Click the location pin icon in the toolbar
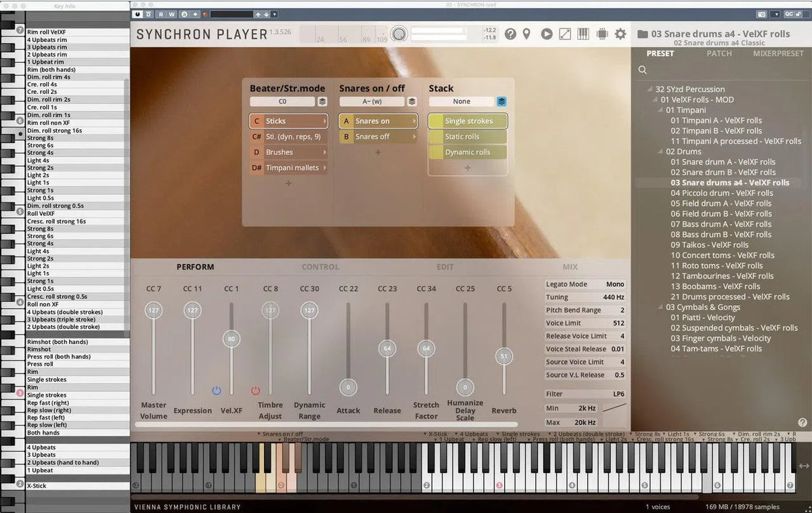812x513 pixels. click(527, 34)
